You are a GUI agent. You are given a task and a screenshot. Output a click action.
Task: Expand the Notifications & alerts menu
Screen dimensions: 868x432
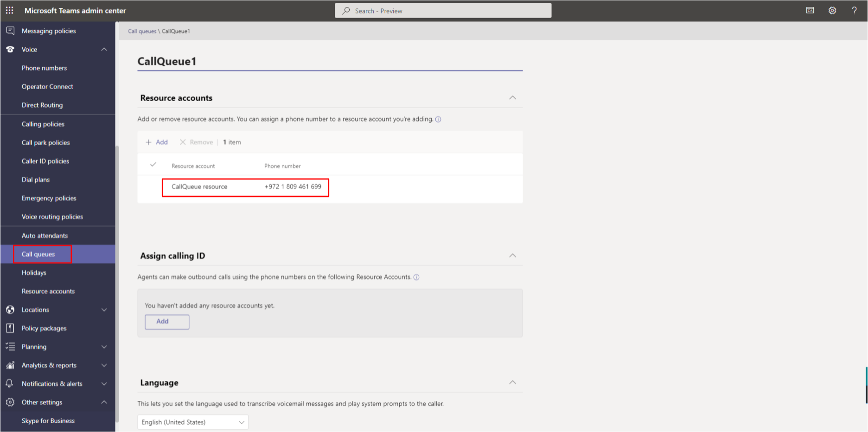tap(104, 384)
